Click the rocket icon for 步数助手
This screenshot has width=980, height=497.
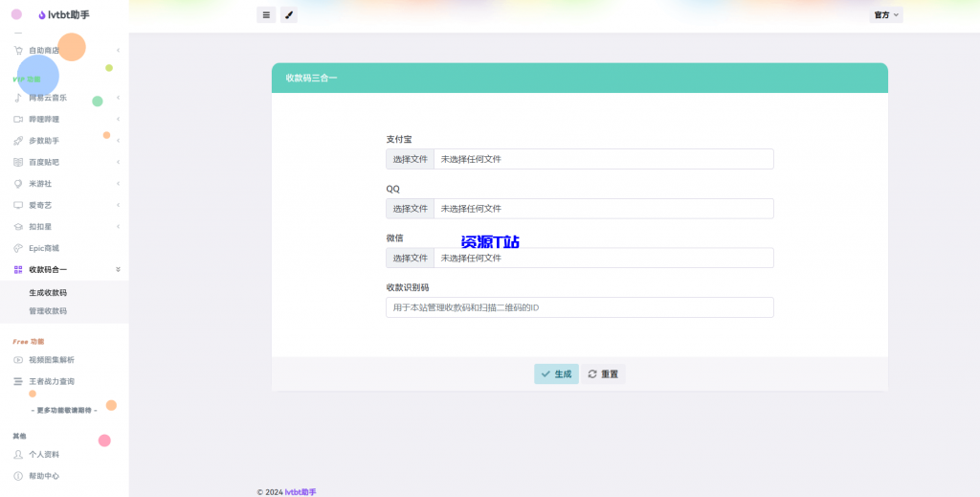[x=18, y=141]
